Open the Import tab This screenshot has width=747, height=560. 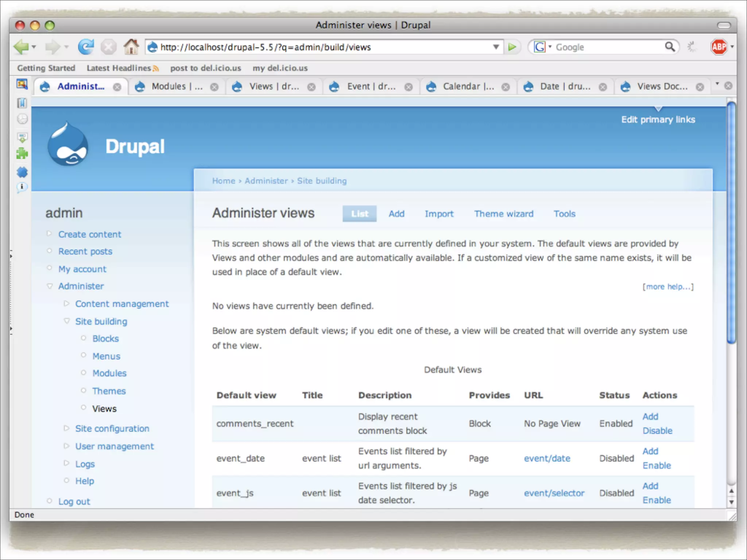439,214
